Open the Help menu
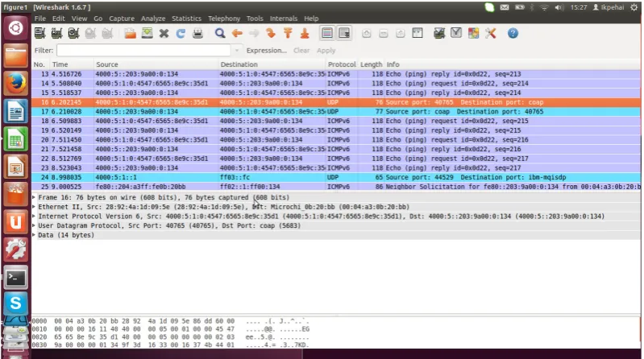 311,19
